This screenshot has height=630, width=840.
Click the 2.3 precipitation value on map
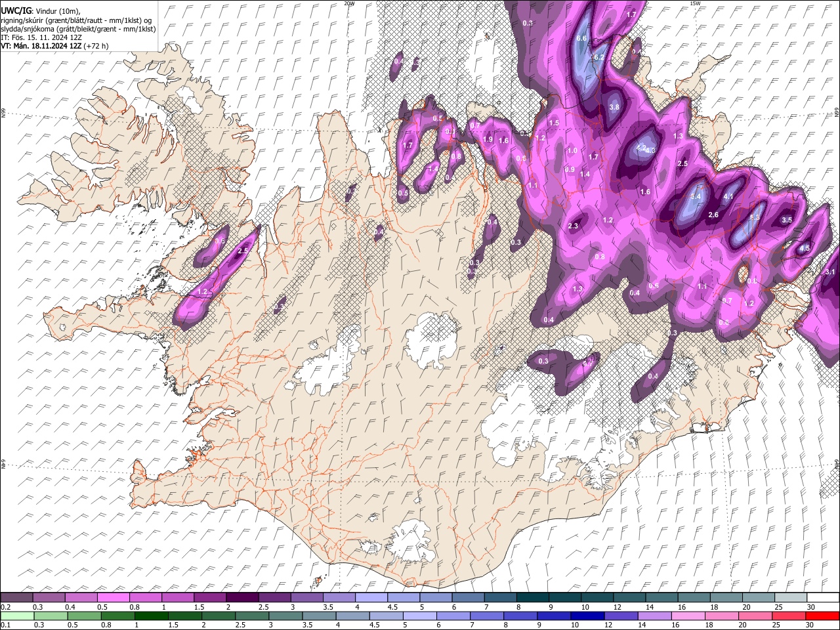tap(573, 226)
